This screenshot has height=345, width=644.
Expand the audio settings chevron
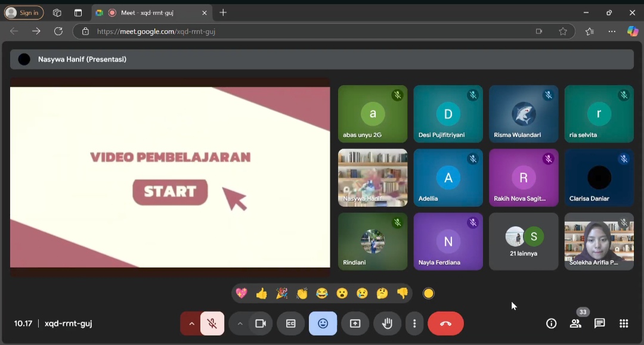pos(191,324)
